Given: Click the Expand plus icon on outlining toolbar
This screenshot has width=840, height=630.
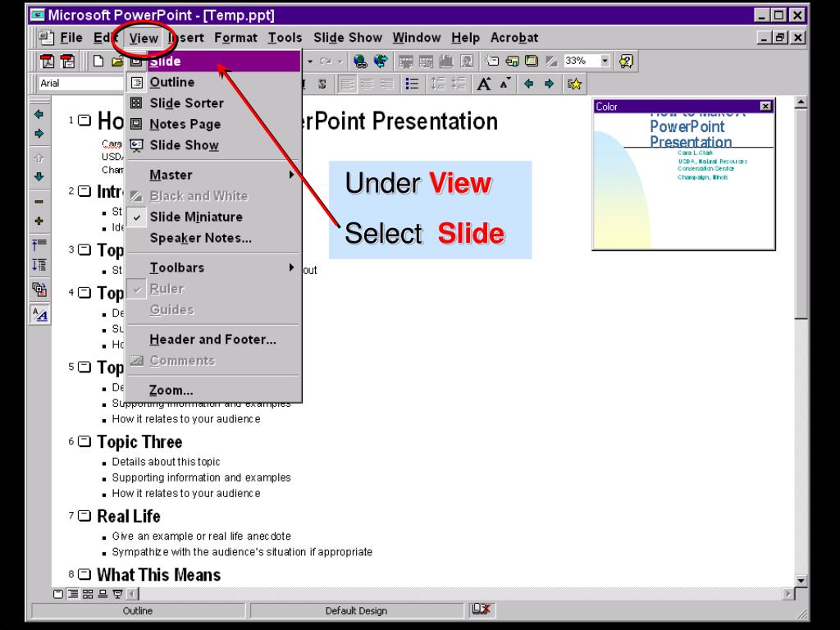Looking at the screenshot, I should point(39,221).
